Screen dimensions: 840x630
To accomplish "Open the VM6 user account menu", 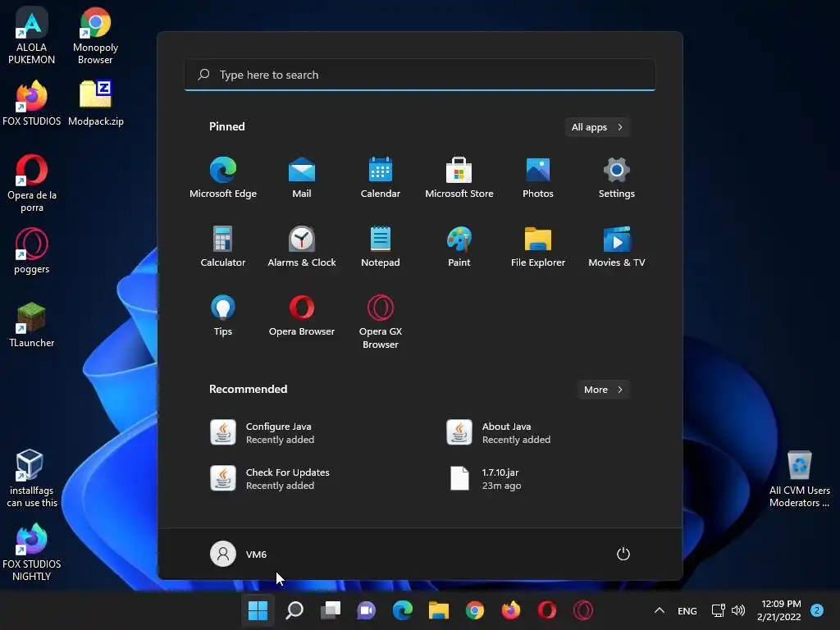I will click(x=239, y=554).
